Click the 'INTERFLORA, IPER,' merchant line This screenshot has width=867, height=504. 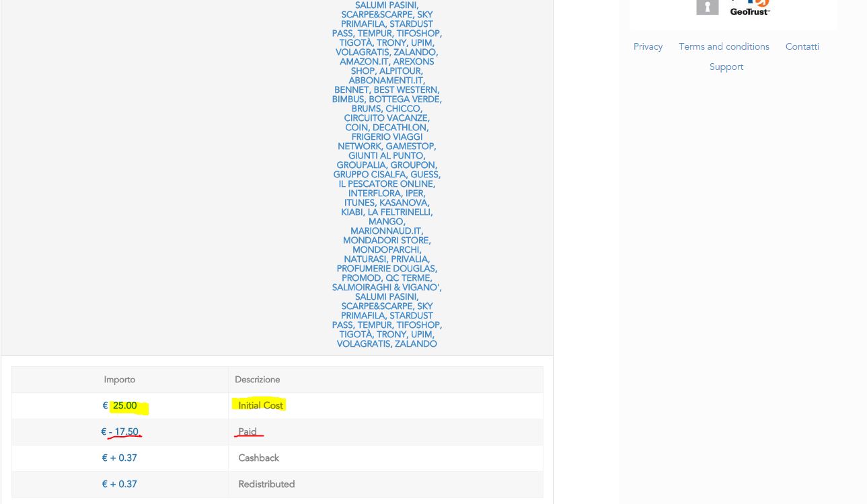[x=387, y=194]
